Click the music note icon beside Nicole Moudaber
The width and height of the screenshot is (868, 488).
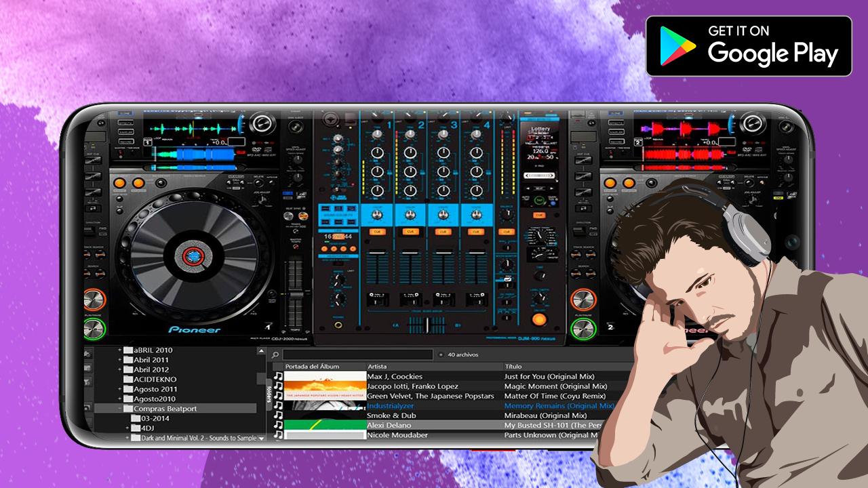click(278, 435)
